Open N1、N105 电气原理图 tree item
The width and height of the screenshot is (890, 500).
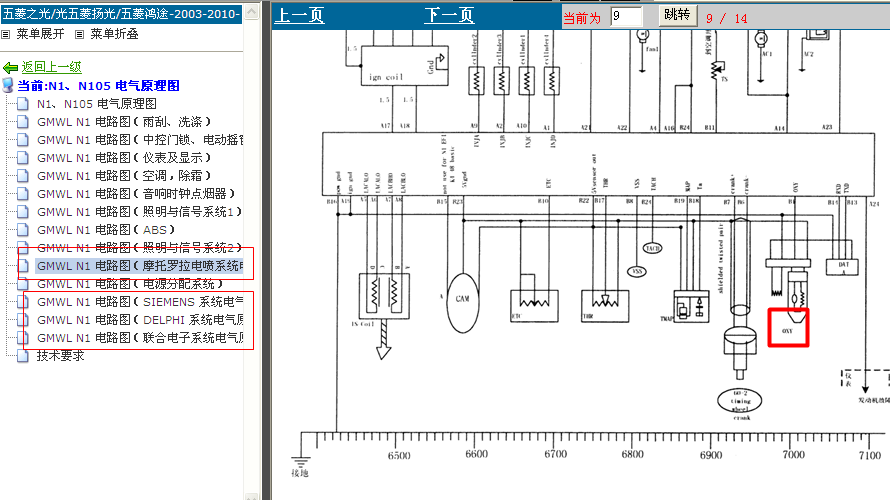[96, 104]
